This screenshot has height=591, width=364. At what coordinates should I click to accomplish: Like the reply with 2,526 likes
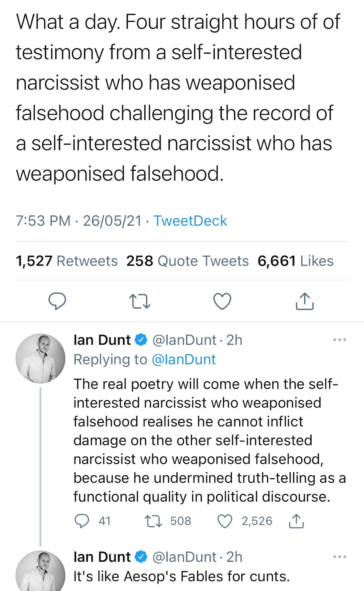click(x=225, y=521)
